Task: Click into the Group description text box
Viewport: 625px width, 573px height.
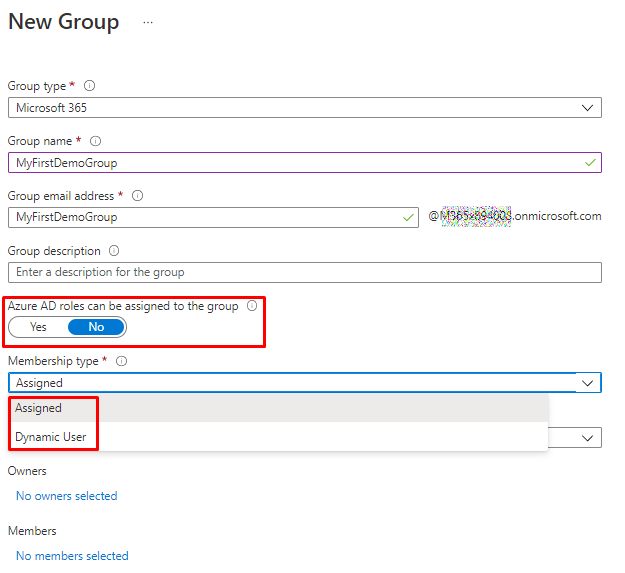Action: (304, 272)
